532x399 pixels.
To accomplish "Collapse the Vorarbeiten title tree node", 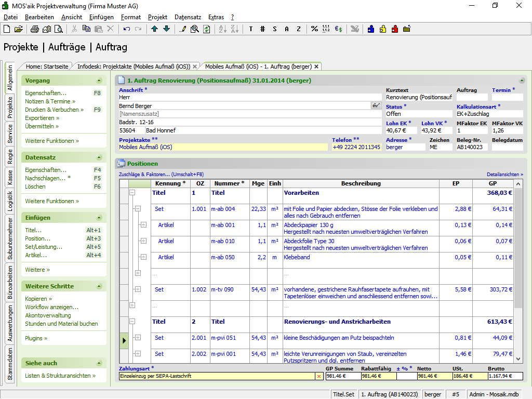I will coord(132,192).
